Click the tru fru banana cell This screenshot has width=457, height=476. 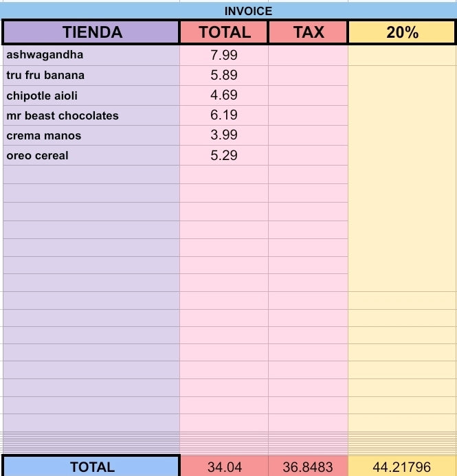(91, 76)
